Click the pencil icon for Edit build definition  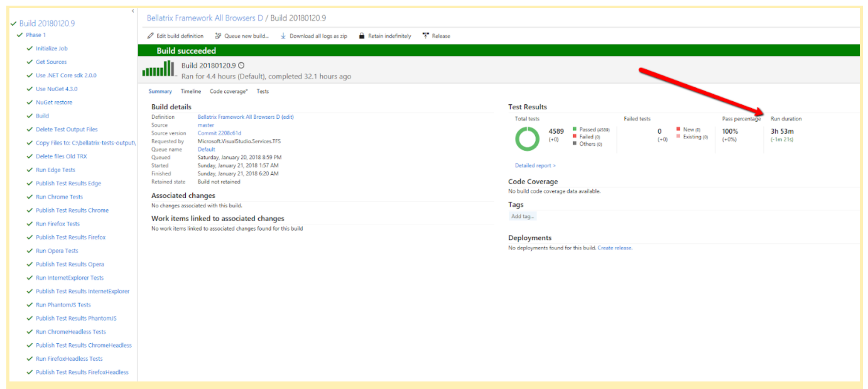click(x=151, y=36)
